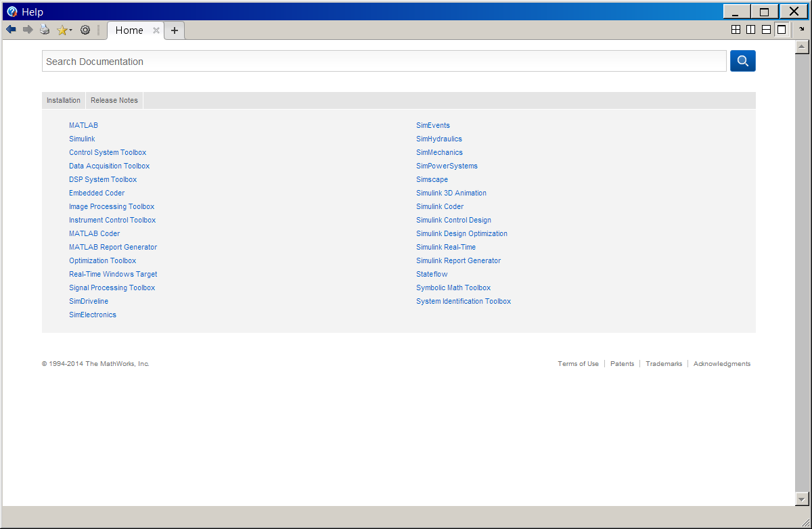The width and height of the screenshot is (812, 529).
Task: Open Simulink Design Optimization link
Action: [461, 233]
